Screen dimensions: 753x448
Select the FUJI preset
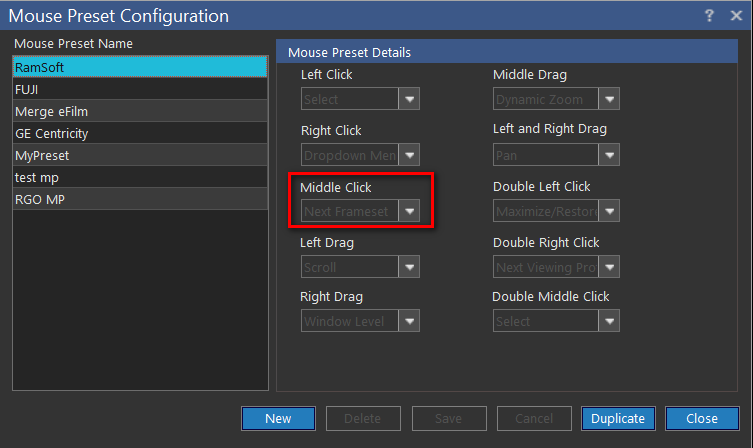pyautogui.click(x=140, y=89)
